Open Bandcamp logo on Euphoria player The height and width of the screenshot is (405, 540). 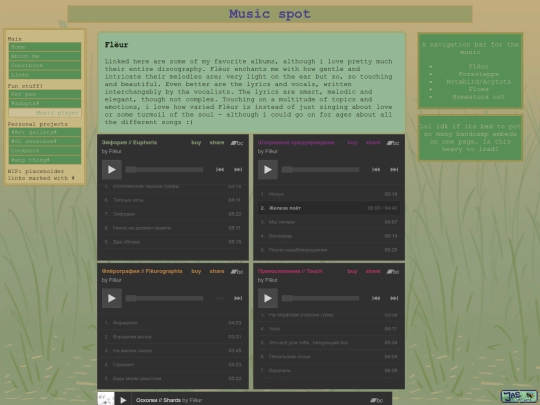coord(237,143)
